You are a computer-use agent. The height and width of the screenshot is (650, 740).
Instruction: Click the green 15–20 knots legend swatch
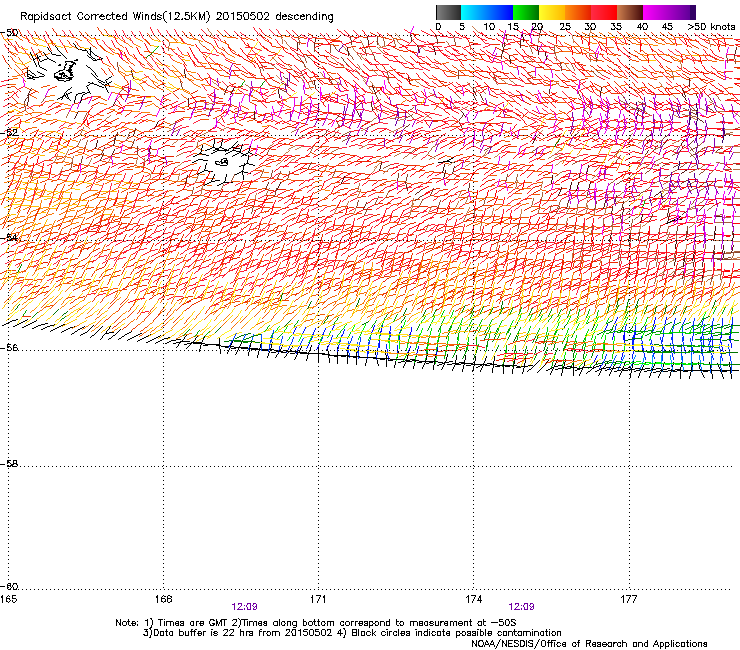coord(526,12)
